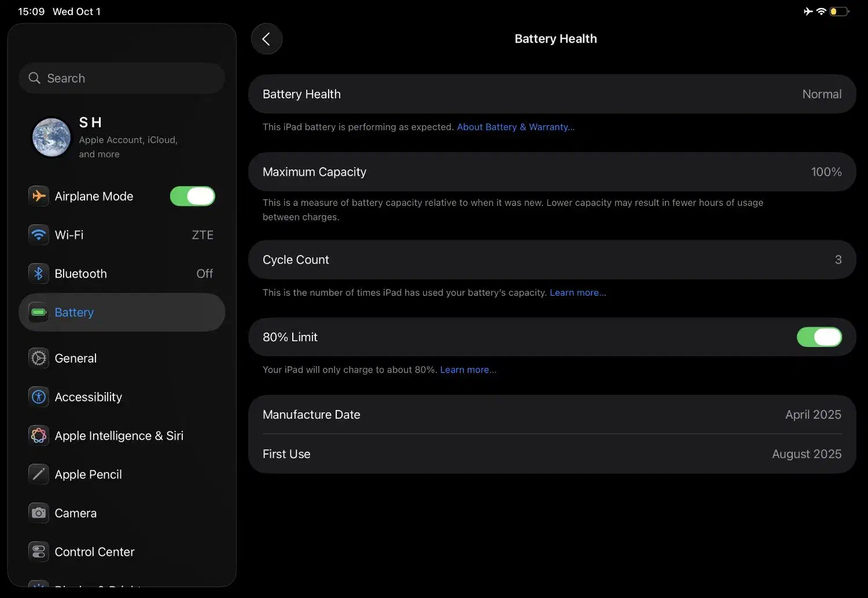Click the Bluetooth icon in sidebar

(39, 274)
